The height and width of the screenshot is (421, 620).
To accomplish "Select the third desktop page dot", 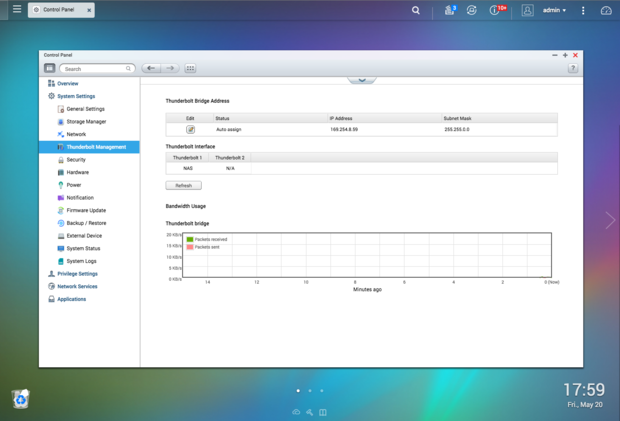I will click(322, 391).
